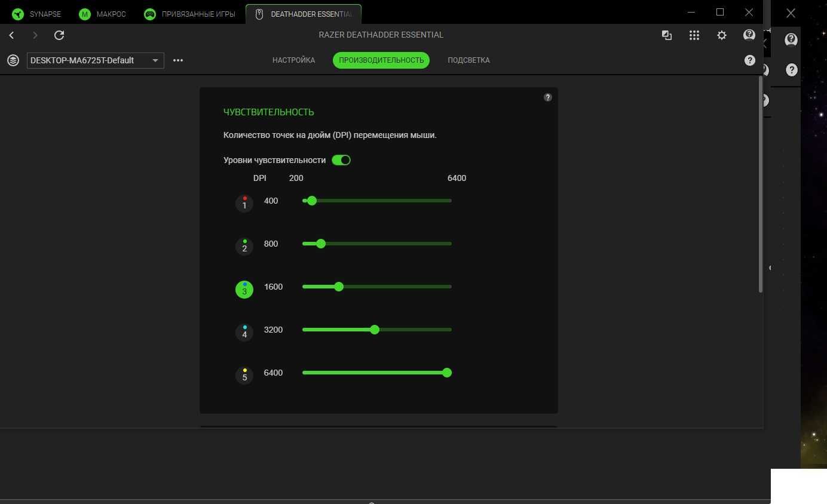This screenshot has height=504, width=827.
Task: Expand the DESKTOP-MA6725T-Default profile dropdown
Action: (x=96, y=60)
